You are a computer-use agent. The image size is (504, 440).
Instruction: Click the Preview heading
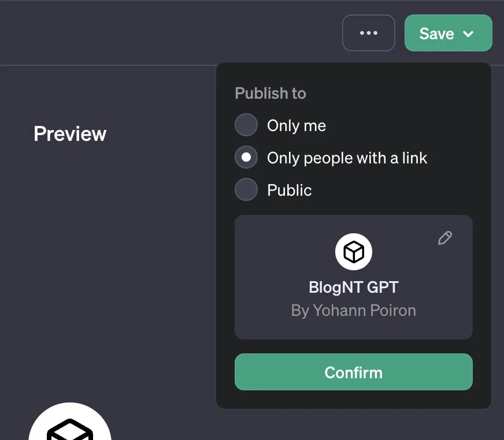[70, 134]
